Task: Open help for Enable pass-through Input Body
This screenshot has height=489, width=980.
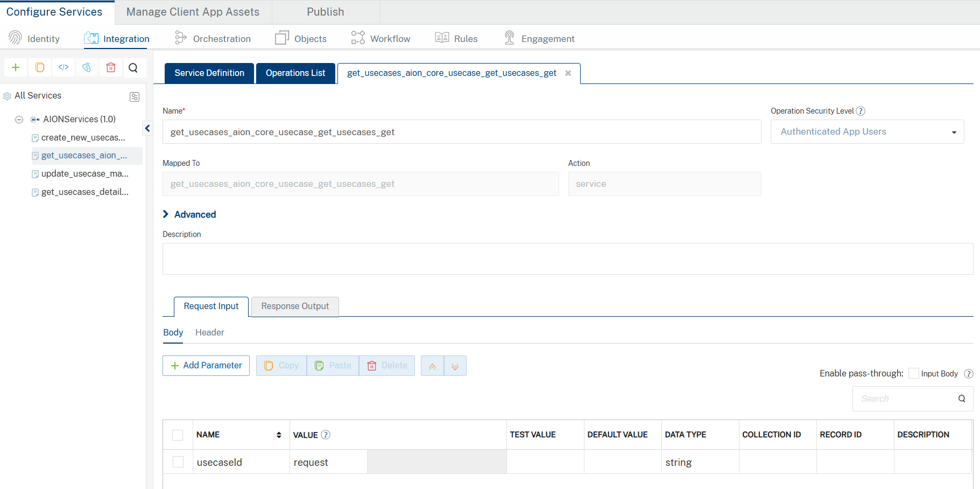Action: (968, 374)
